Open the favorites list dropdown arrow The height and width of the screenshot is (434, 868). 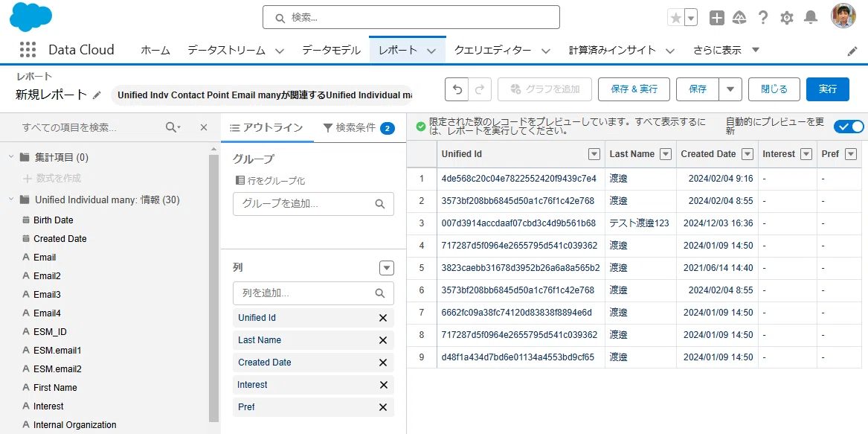point(691,18)
